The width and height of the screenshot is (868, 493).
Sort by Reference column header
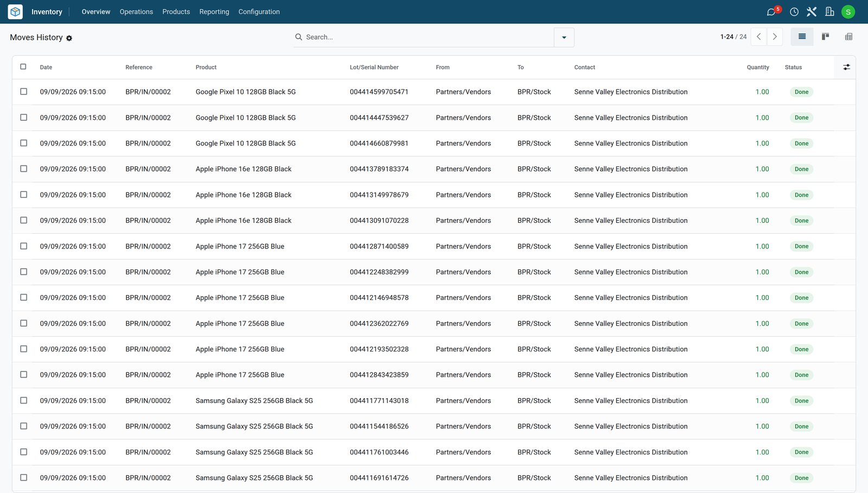click(139, 67)
